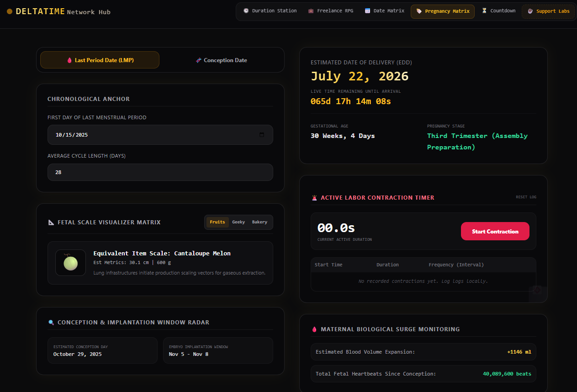Click the Duration column header
The height and width of the screenshot is (392, 577).
(x=387, y=265)
